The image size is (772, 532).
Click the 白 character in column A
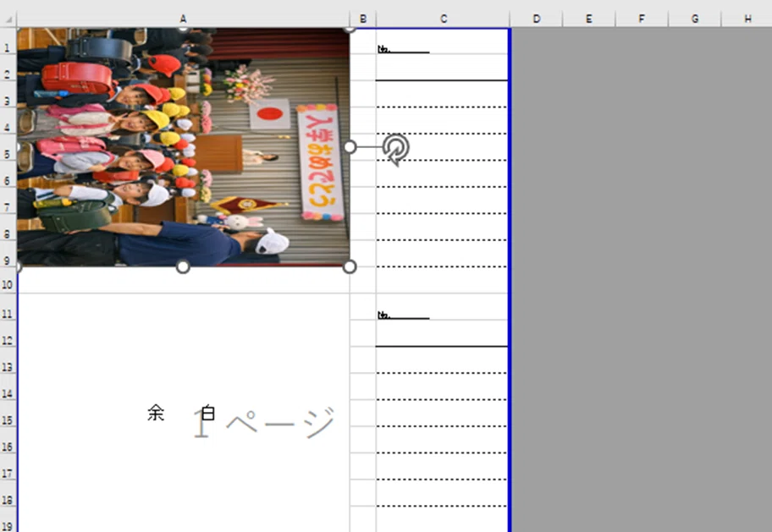click(x=207, y=413)
